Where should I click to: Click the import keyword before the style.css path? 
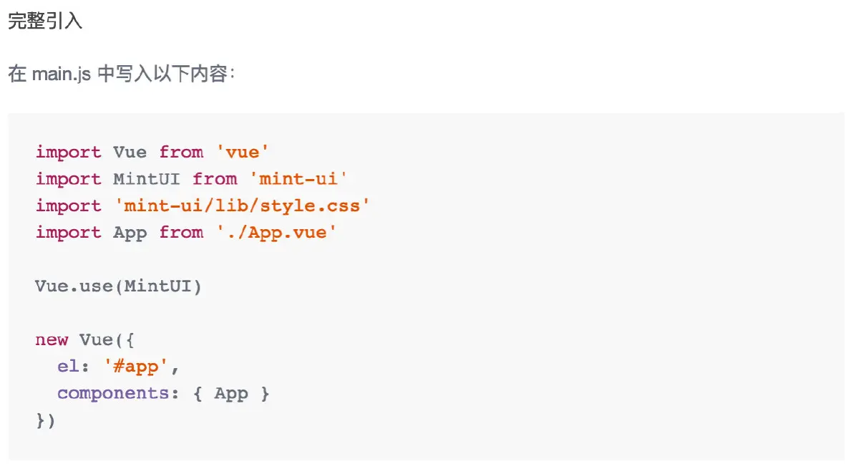click(69, 206)
